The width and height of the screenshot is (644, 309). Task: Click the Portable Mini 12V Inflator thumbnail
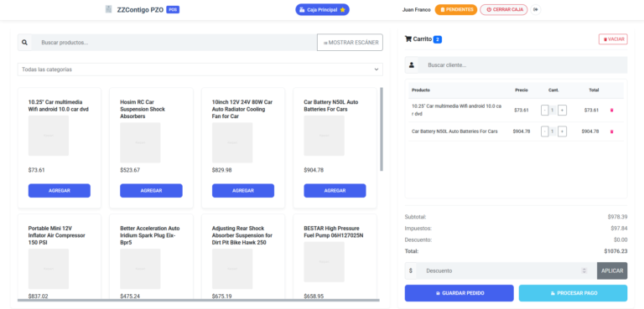click(x=49, y=268)
